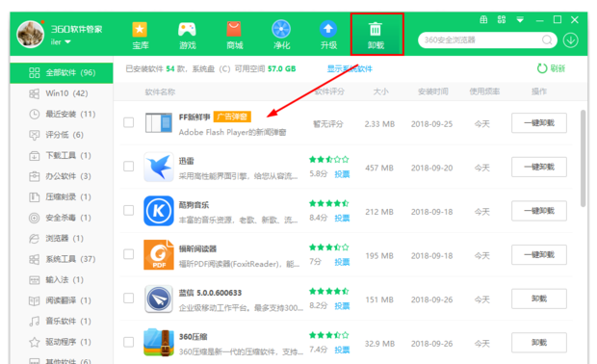The image size is (597, 364).
Task: Click star rating of 酷狗音乐
Action: click(x=329, y=203)
